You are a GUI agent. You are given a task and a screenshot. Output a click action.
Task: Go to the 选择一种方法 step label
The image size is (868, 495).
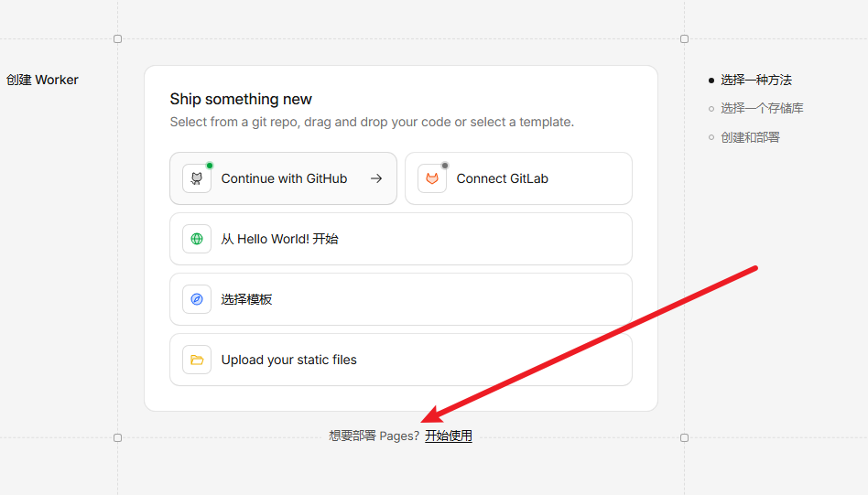(x=755, y=81)
